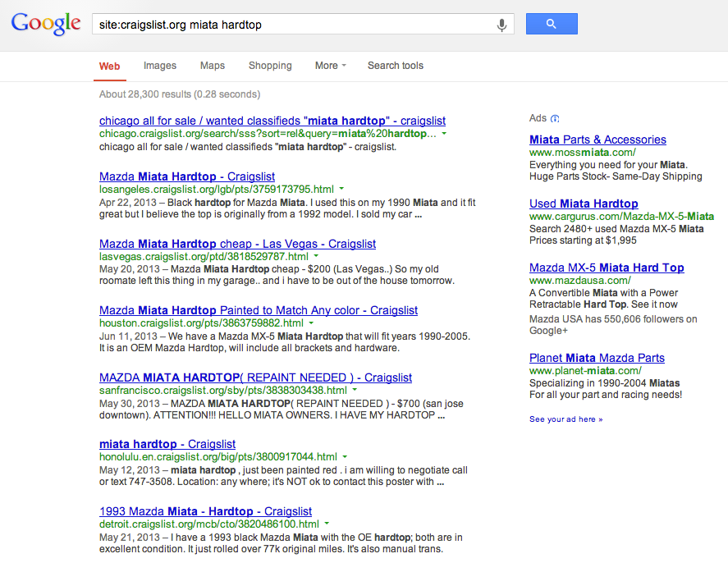This screenshot has width=728, height=572.
Task: Click the blue magnifier search button
Action: click(x=552, y=24)
